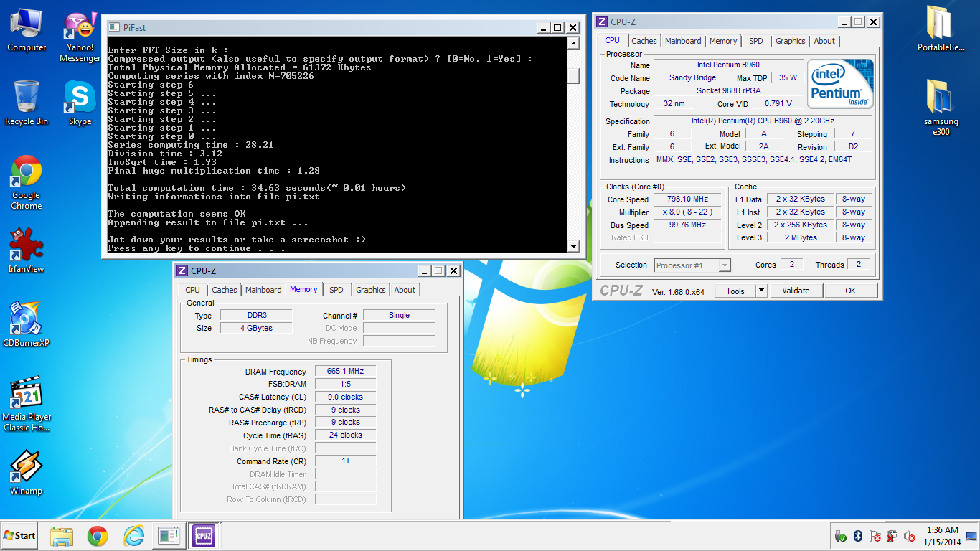Click the CPU-Z Memory window title icon
Image resolution: width=980 pixels, height=551 pixels.
click(182, 270)
